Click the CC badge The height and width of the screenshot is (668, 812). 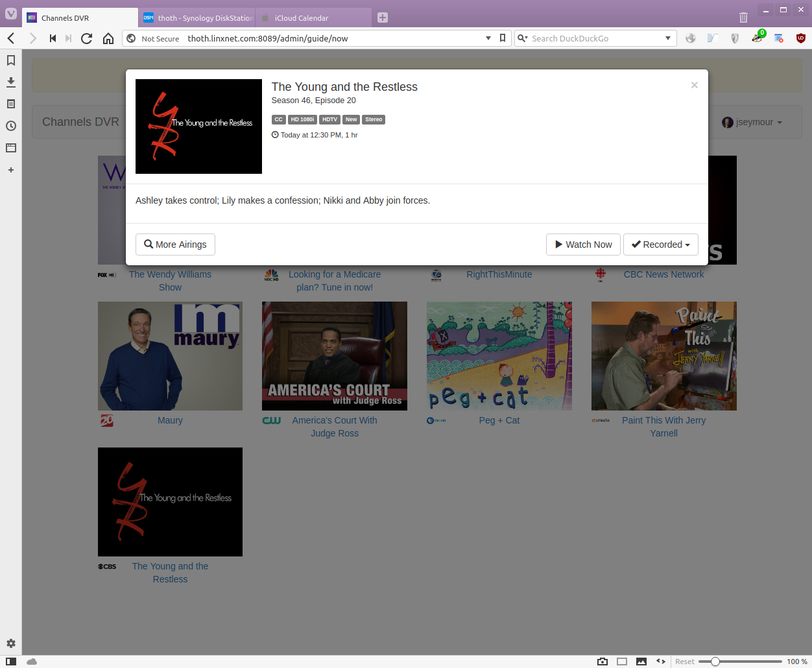pyautogui.click(x=278, y=119)
